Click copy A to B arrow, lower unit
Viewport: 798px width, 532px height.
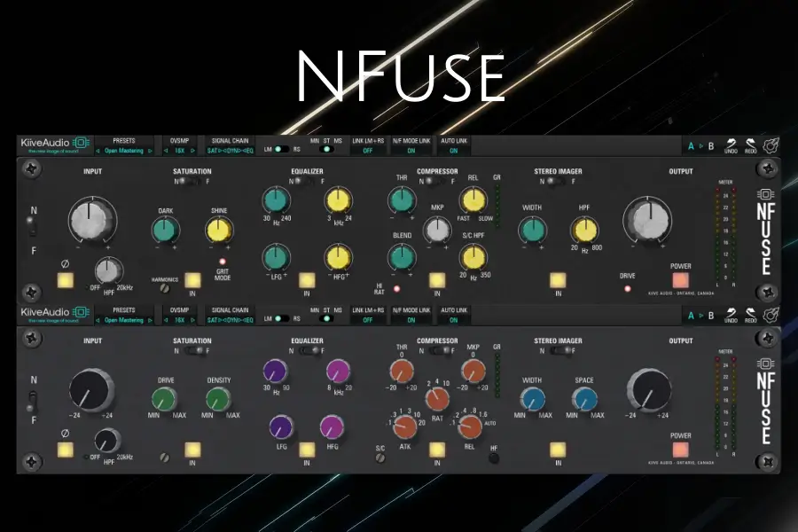(x=700, y=316)
